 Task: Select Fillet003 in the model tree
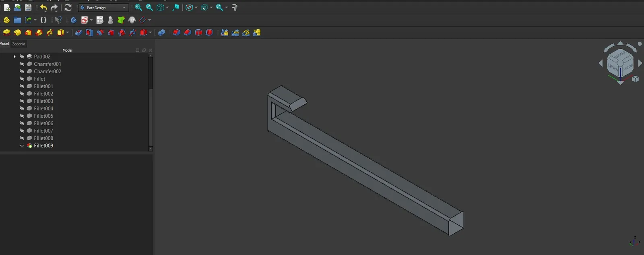click(x=43, y=101)
